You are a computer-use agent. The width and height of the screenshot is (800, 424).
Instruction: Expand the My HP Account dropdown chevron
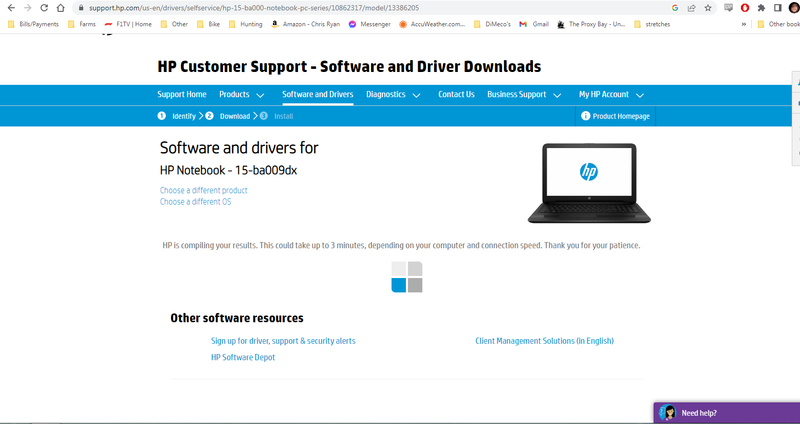point(640,95)
